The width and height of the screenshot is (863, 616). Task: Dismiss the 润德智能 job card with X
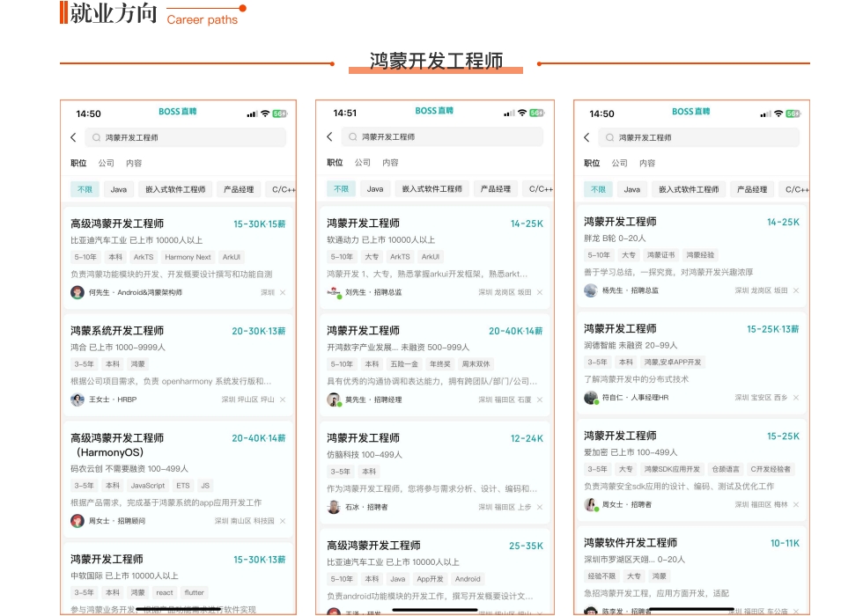coord(796,397)
